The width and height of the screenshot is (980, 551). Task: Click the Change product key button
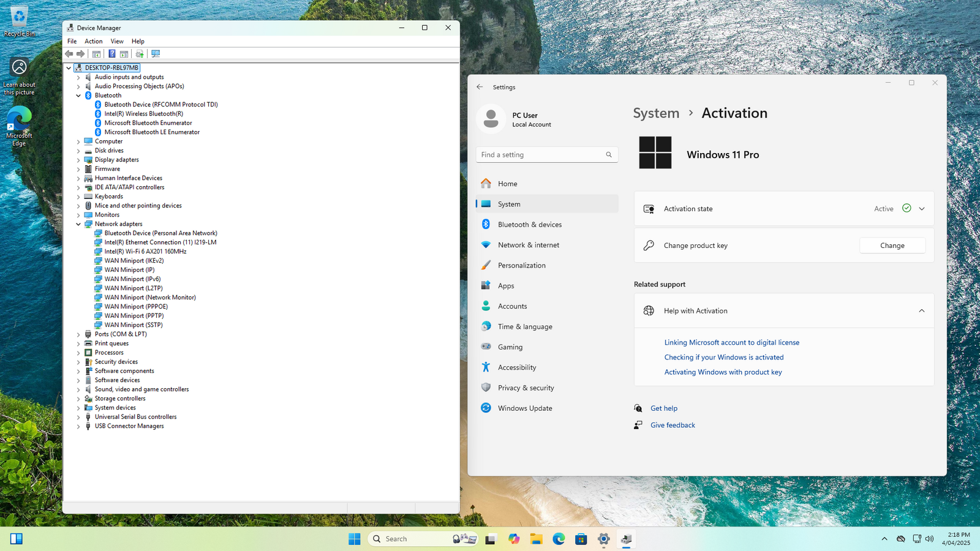coord(892,246)
